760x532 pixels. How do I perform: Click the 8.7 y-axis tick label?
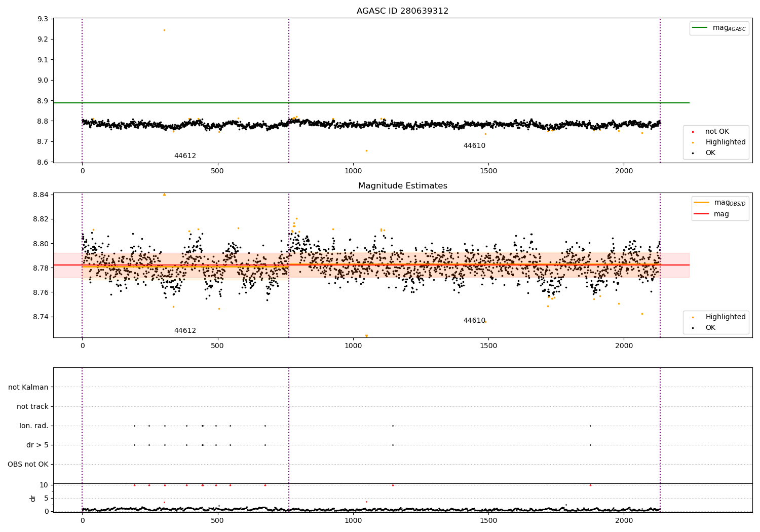click(43, 142)
